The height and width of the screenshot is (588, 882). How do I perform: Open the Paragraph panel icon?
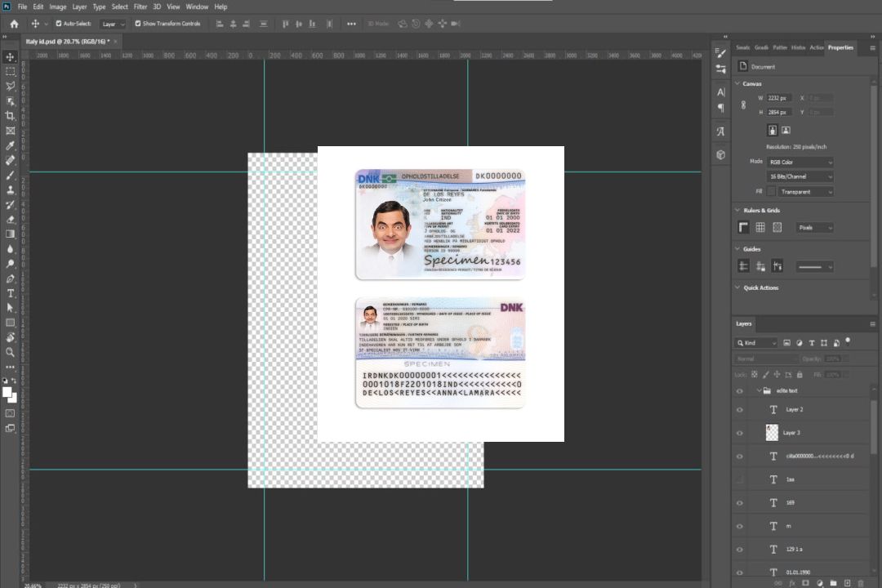720,108
